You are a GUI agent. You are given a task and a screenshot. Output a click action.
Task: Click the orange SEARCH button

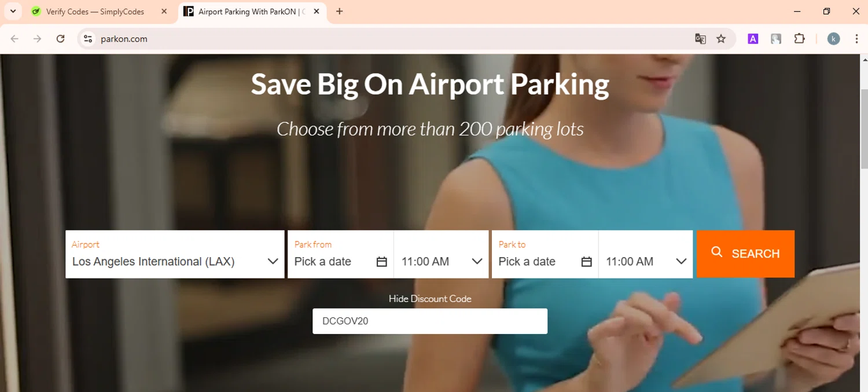[x=745, y=254]
